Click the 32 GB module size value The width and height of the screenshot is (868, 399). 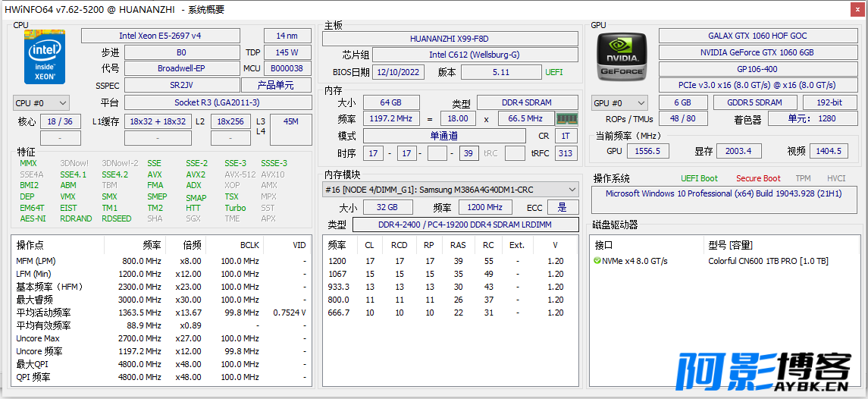(x=388, y=207)
